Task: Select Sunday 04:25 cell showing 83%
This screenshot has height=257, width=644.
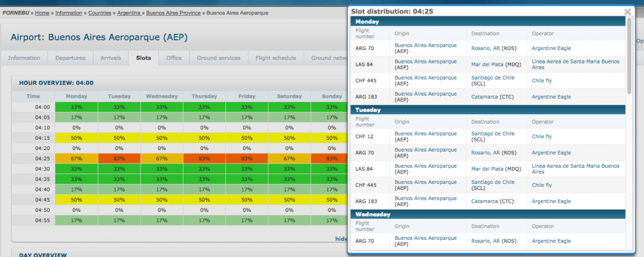Action: point(330,159)
